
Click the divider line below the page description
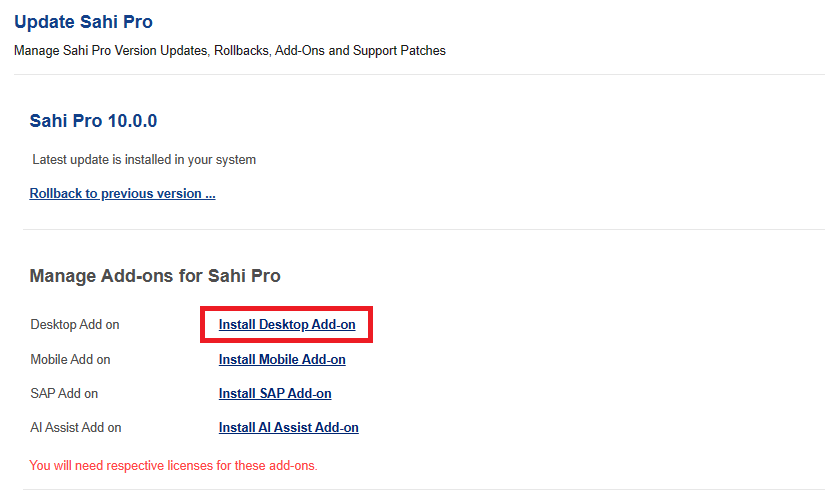click(418, 74)
